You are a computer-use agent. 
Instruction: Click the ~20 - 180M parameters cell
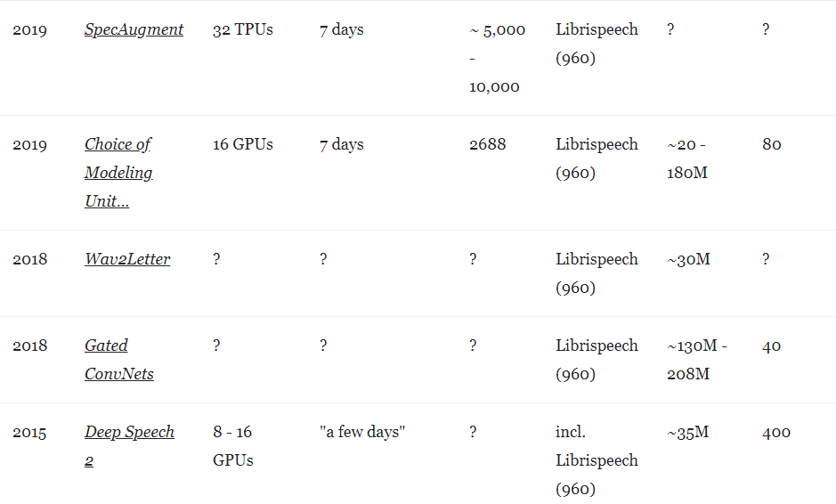pos(687,159)
